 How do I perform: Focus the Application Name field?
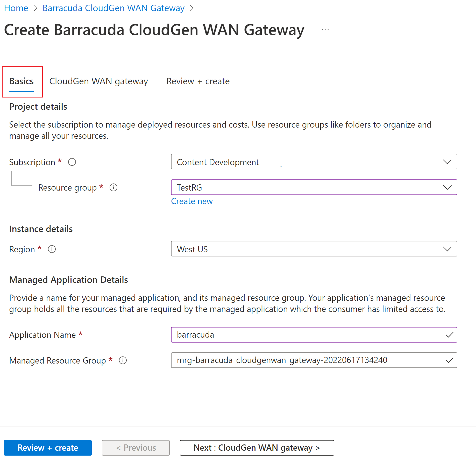point(314,335)
